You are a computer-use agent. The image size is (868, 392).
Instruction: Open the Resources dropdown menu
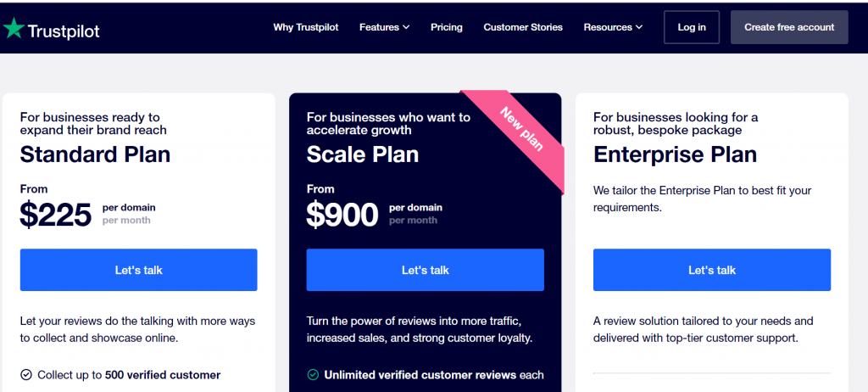click(x=613, y=27)
